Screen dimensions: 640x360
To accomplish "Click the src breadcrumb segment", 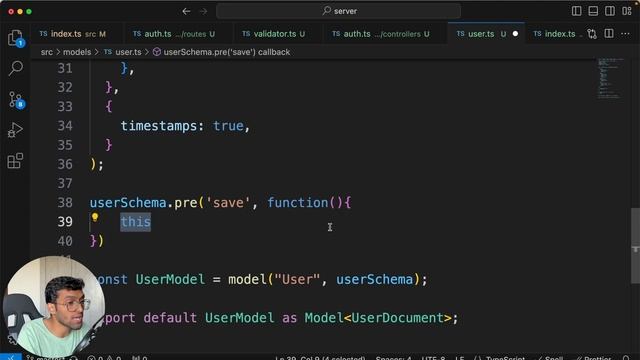I will (x=47, y=52).
